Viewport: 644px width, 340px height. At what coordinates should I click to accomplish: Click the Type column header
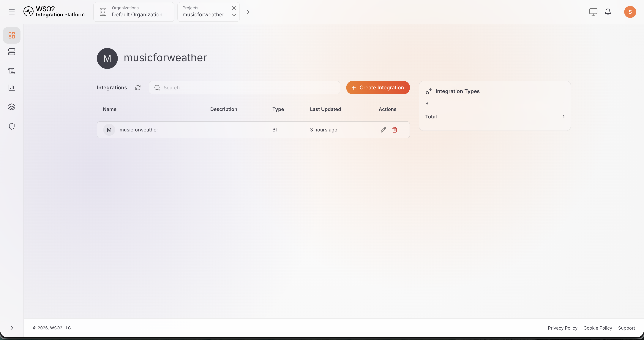click(x=278, y=109)
